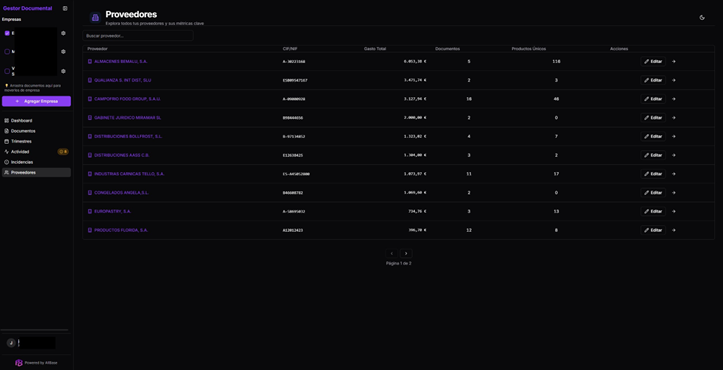Open supplier GABINETE JURIDICO MIRAMAR SL
Viewport: 723px width, 370px height.
pyautogui.click(x=128, y=118)
